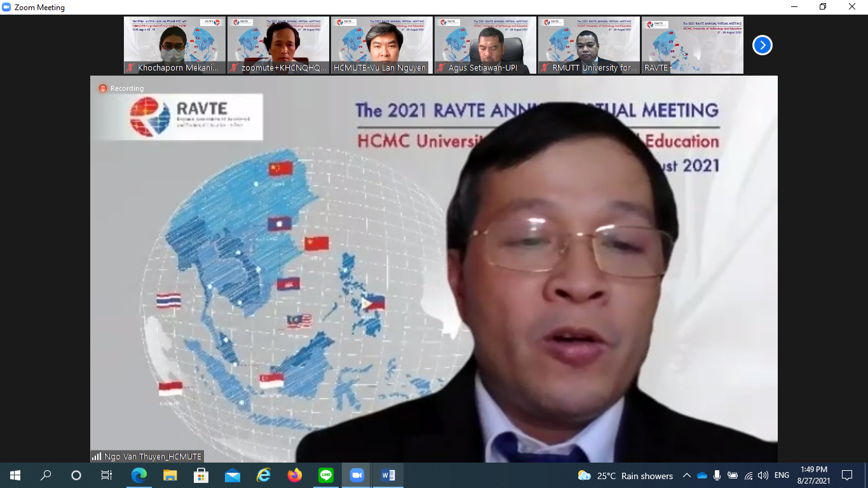Open the Mail app from taskbar
Screen dimensions: 868x488
[232, 475]
